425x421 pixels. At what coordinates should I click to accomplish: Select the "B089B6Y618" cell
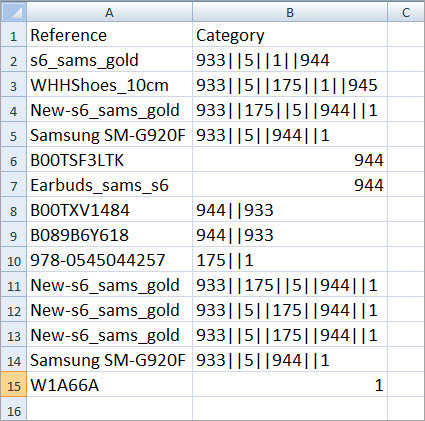[109, 235]
